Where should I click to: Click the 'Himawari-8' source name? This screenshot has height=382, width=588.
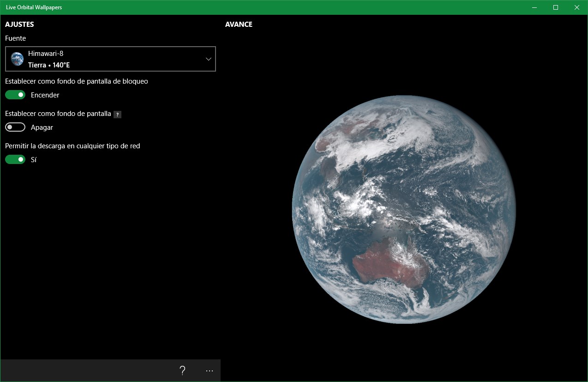pyautogui.click(x=46, y=54)
